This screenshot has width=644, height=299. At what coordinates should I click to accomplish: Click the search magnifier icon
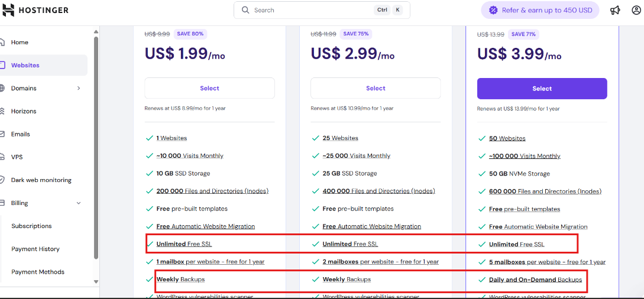point(245,10)
